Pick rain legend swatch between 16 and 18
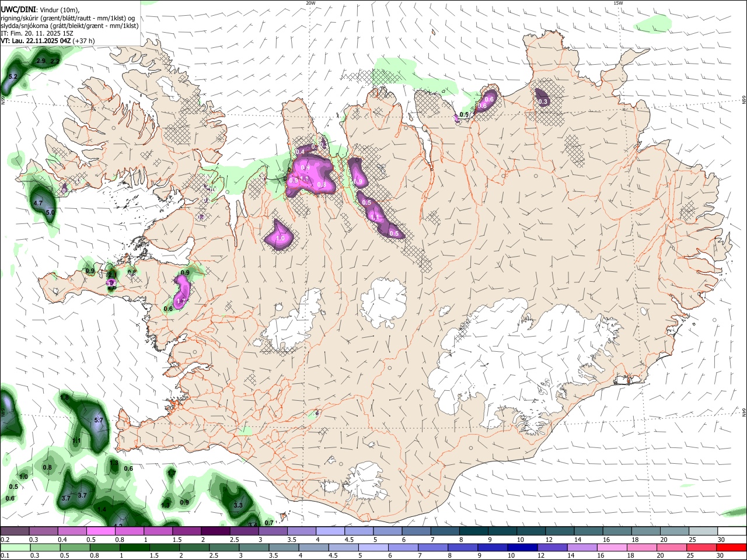Viewport: 747px width, 560px height. (612, 547)
